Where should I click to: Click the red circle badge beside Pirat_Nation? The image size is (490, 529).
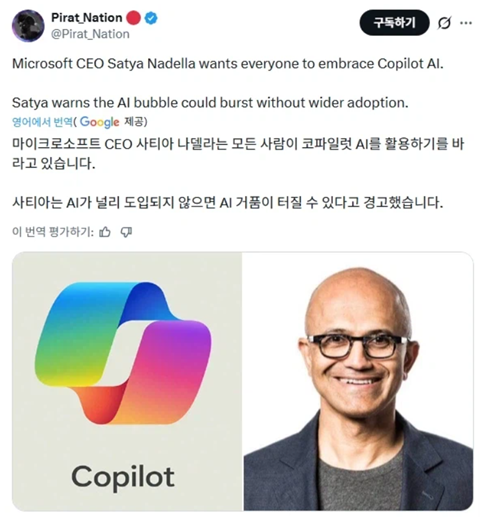(133, 18)
